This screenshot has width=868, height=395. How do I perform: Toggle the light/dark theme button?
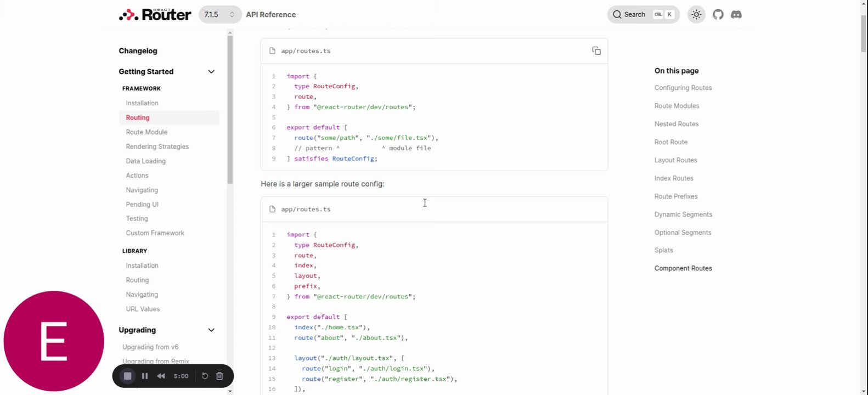click(696, 15)
